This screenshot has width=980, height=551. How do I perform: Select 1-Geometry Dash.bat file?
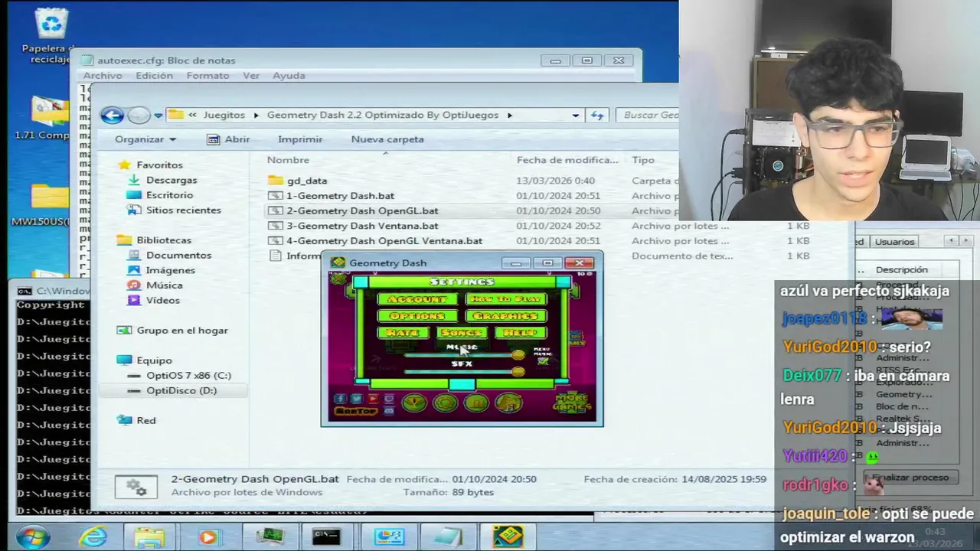coord(341,196)
